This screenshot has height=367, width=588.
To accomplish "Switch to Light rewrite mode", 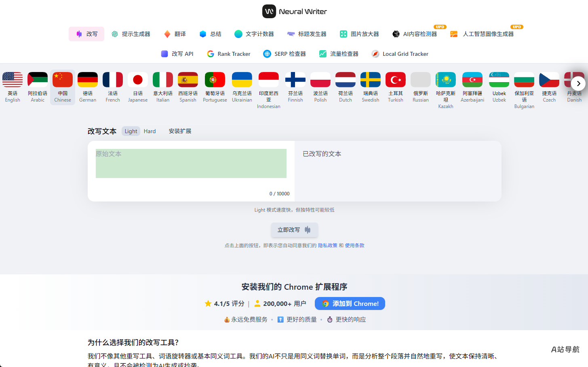I will [131, 131].
